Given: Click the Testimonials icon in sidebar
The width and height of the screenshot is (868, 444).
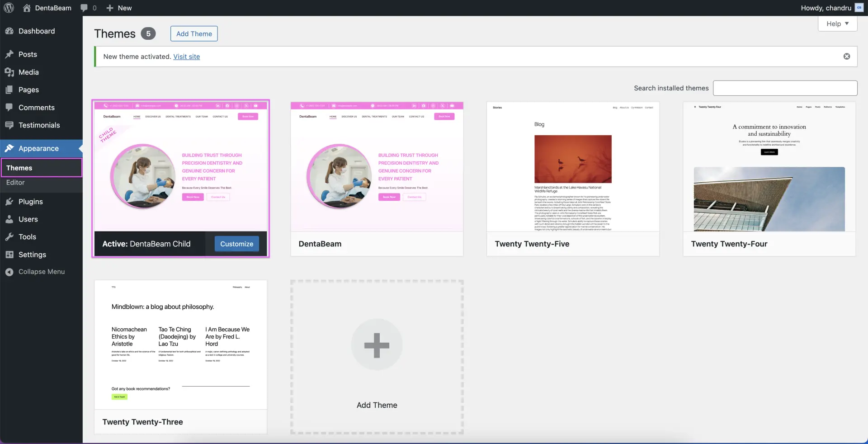Looking at the screenshot, I should coord(9,125).
